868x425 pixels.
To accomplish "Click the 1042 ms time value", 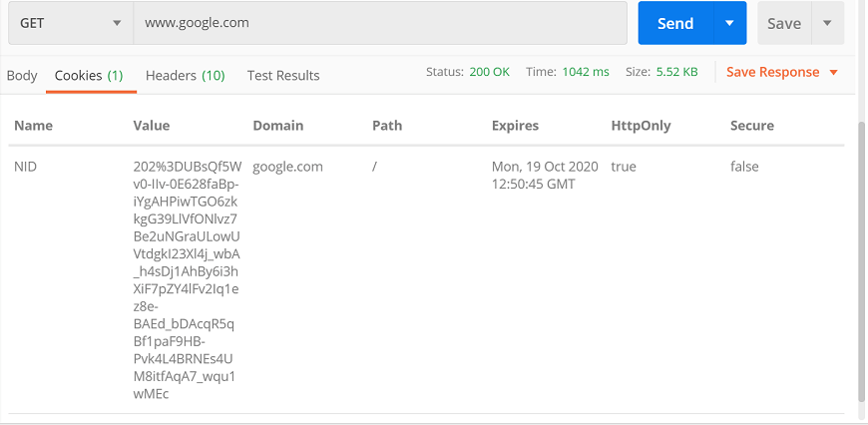I will coord(586,72).
